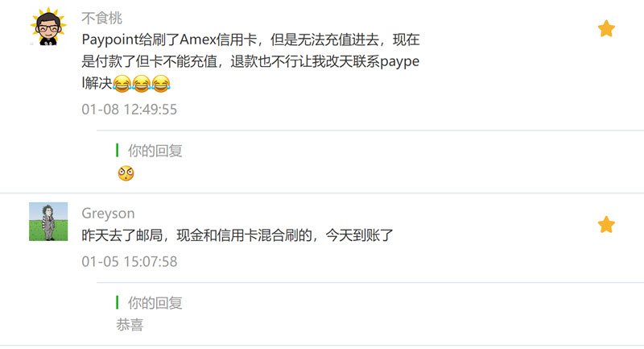This screenshot has width=644, height=349.
Task: Click the timestamp 01-08 12:49:55
Action: point(130,110)
